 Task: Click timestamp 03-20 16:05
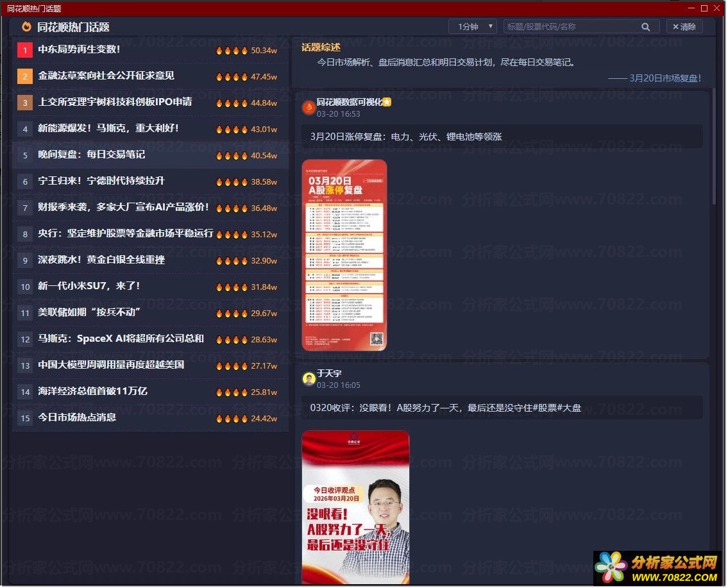click(x=339, y=385)
